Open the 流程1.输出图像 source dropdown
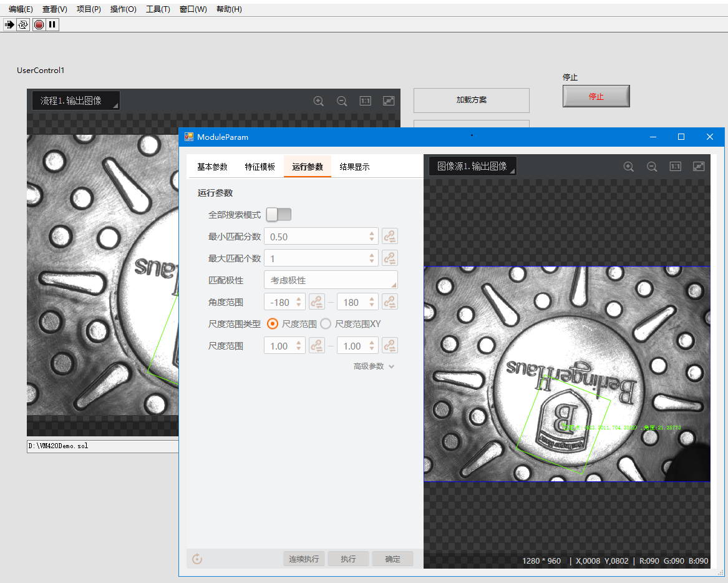This screenshot has height=583, width=728. tap(75, 100)
